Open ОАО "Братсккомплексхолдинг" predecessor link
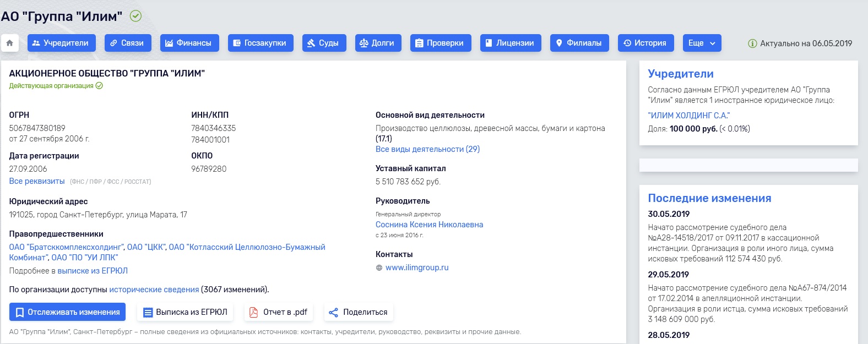Screen dimensions: 868x344 click(66, 247)
